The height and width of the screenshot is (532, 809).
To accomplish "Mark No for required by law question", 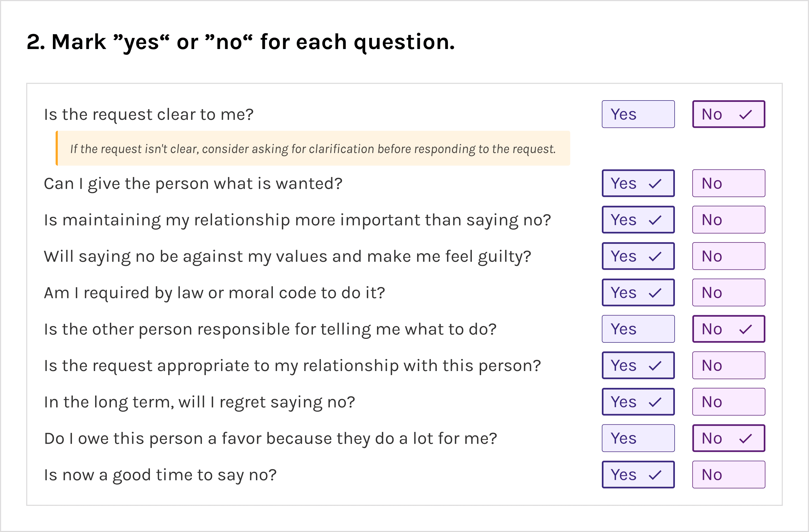I will click(729, 293).
